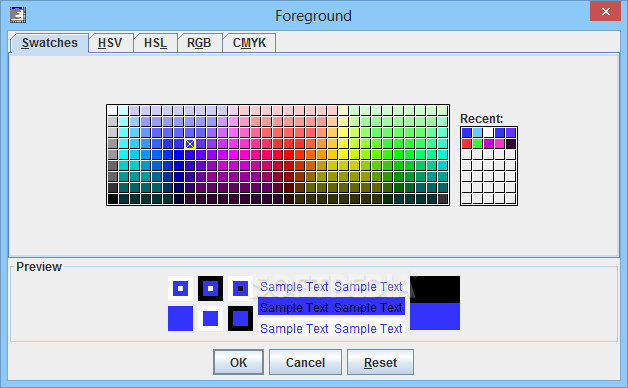Viewport: 628px width, 388px height.
Task: Pick the white swatch in the Recent colors
Action: tap(489, 133)
